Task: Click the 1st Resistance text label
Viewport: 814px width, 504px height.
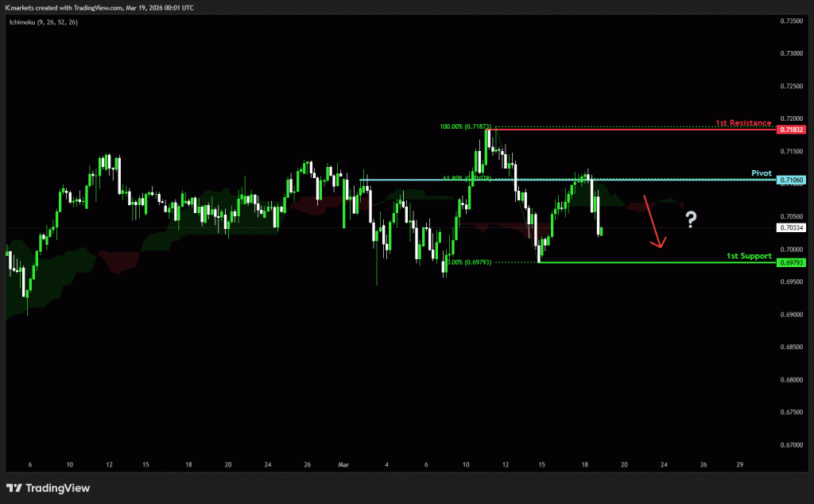Action: pyautogui.click(x=742, y=123)
